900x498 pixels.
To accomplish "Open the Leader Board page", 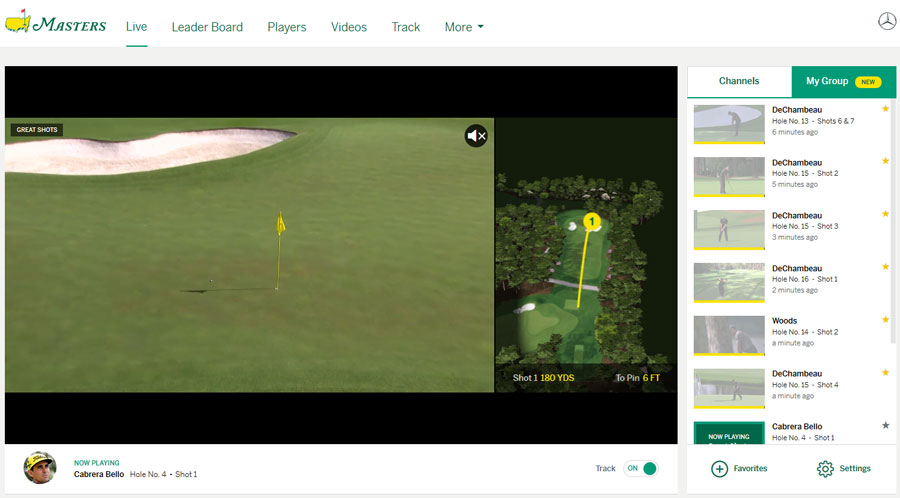I will click(207, 27).
